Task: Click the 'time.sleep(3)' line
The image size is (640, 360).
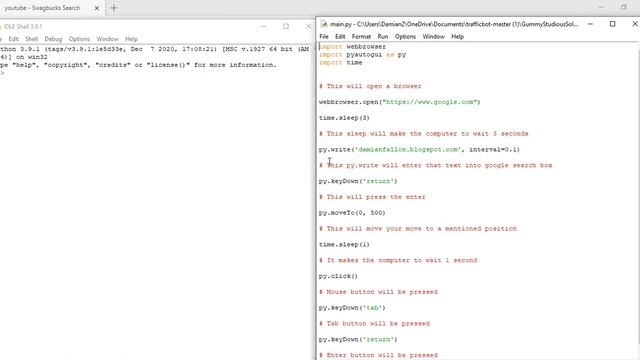Action: 344,118
